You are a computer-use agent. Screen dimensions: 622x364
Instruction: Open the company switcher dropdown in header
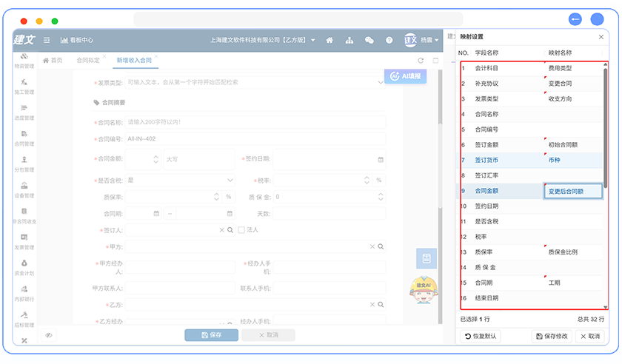(x=262, y=40)
